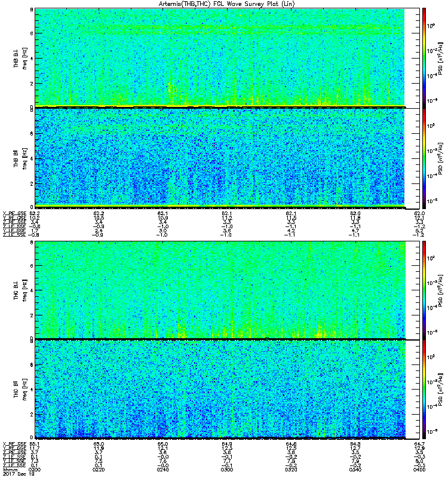Click the 11.2 Y_RE_GSE value below THB
Image resolution: width=448 pixels, height=478 pixels.
coord(227,218)
